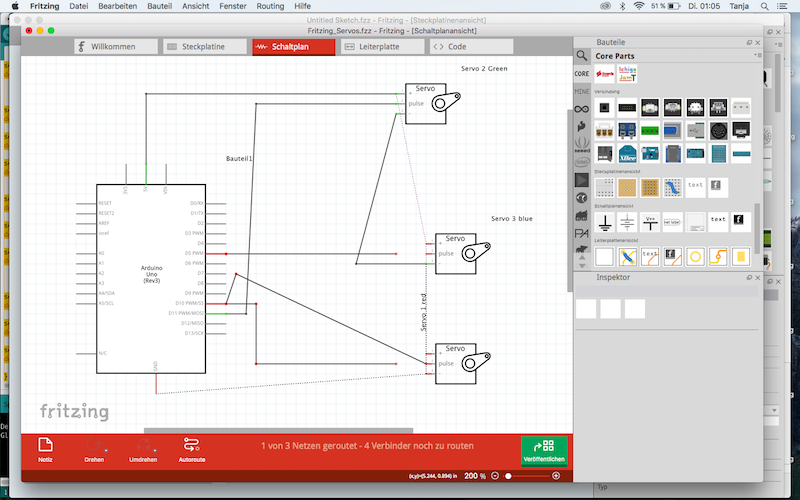The width and height of the screenshot is (800, 500).
Task: Click the 200 % zoom value field
Action: [x=474, y=476]
